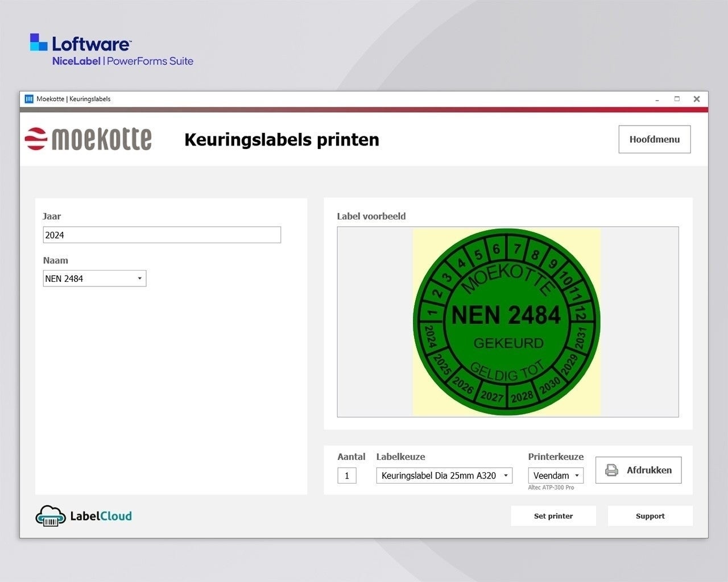This screenshot has width=728, height=582.
Task: Expand the Labelkeuze dropdown list
Action: point(444,476)
